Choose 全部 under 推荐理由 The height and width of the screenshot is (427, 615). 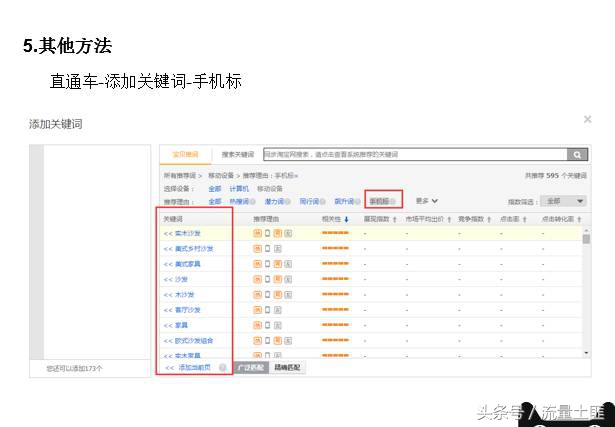pyautogui.click(x=215, y=202)
